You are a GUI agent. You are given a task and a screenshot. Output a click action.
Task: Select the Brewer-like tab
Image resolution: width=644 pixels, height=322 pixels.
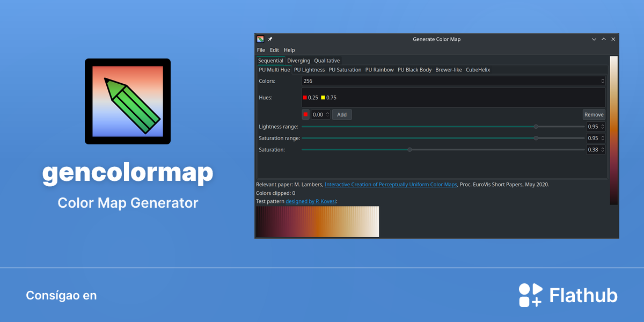(x=449, y=70)
